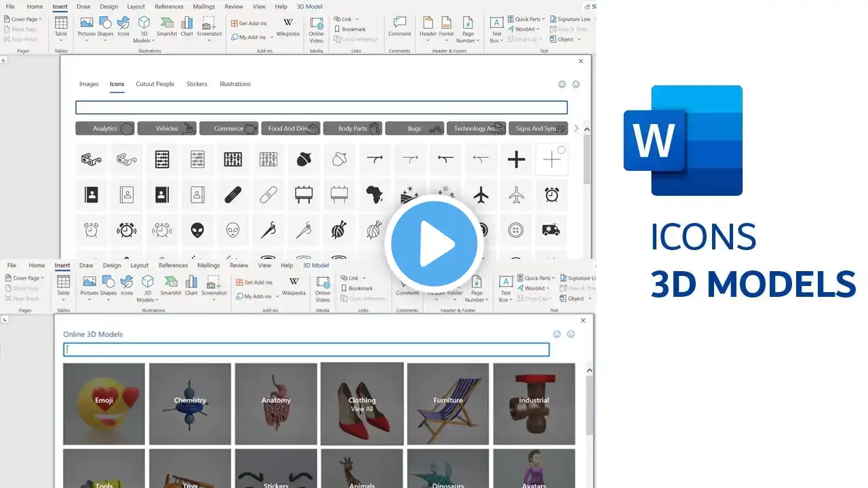Image resolution: width=868 pixels, height=488 pixels.
Task: Expand Quick Parts in the upper ribbon
Action: (528, 19)
